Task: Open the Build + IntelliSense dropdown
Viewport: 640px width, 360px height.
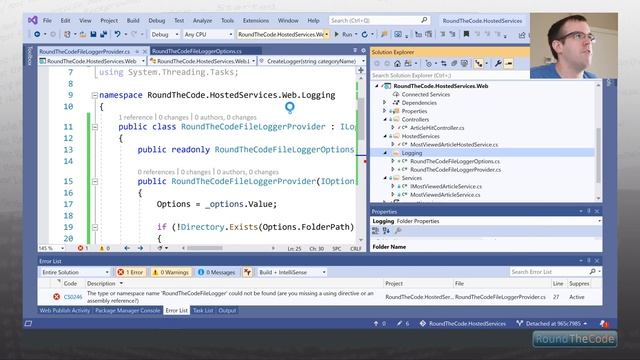Action: (292, 272)
